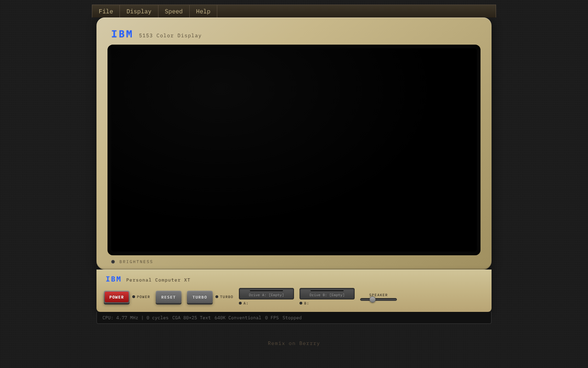Screen dimensions: 588x368
Task: Open the File menu
Action: click(106, 11)
